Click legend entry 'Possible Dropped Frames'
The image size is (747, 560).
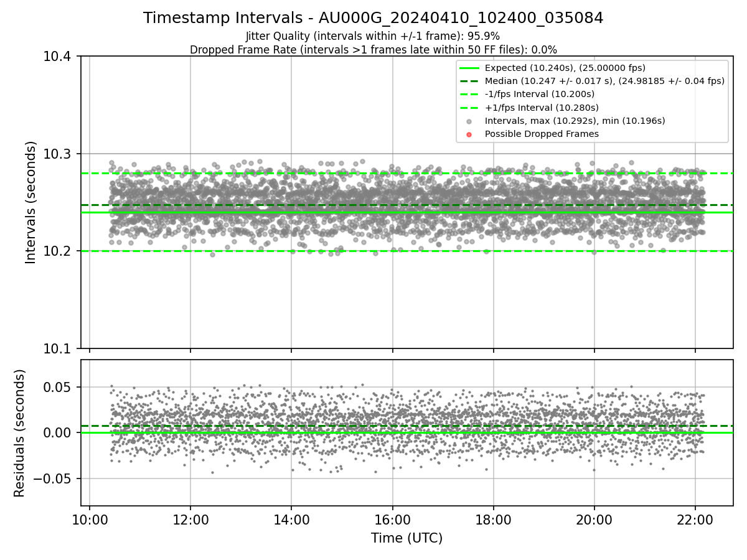point(542,134)
